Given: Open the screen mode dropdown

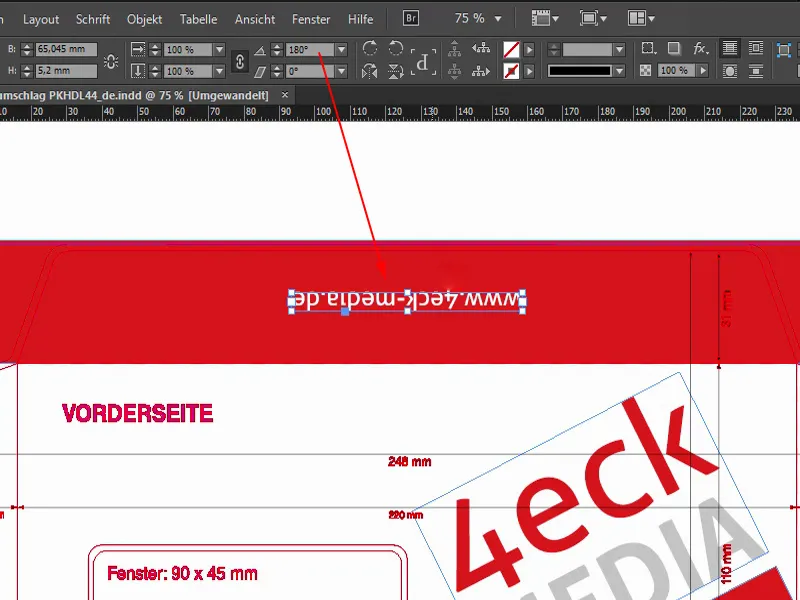Looking at the screenshot, I should click(x=593, y=18).
